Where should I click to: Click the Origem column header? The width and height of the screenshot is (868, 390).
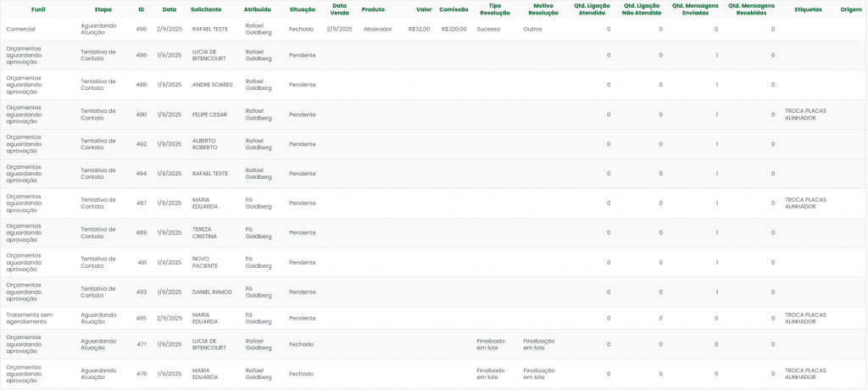(851, 9)
